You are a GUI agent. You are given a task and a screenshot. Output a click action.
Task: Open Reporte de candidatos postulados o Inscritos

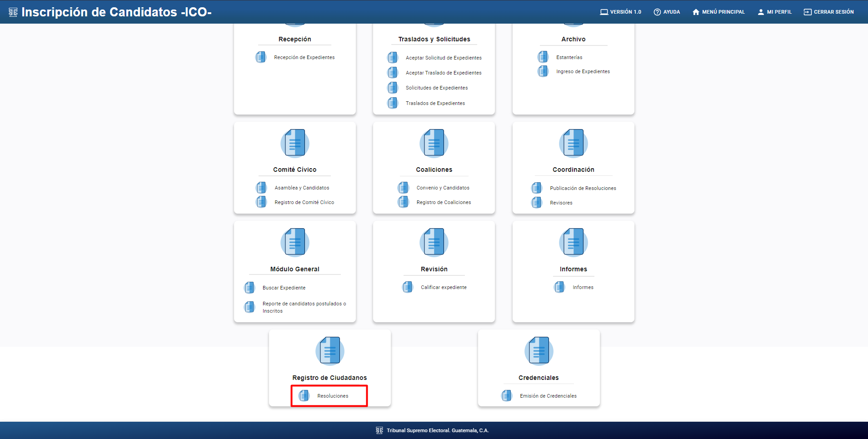coord(304,307)
